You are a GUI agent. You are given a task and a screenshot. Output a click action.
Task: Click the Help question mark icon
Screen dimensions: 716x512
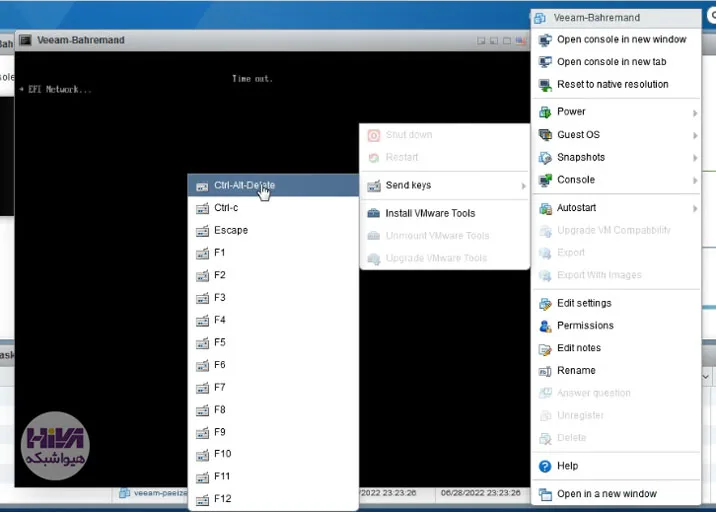[545, 466]
